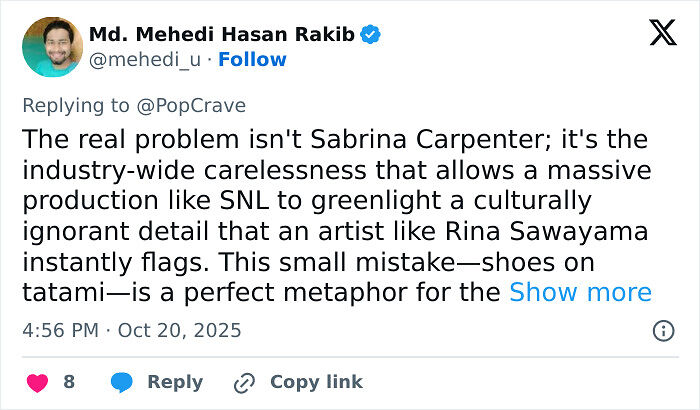Open Mehedi Hasan Rakib's profile picture

47,47
